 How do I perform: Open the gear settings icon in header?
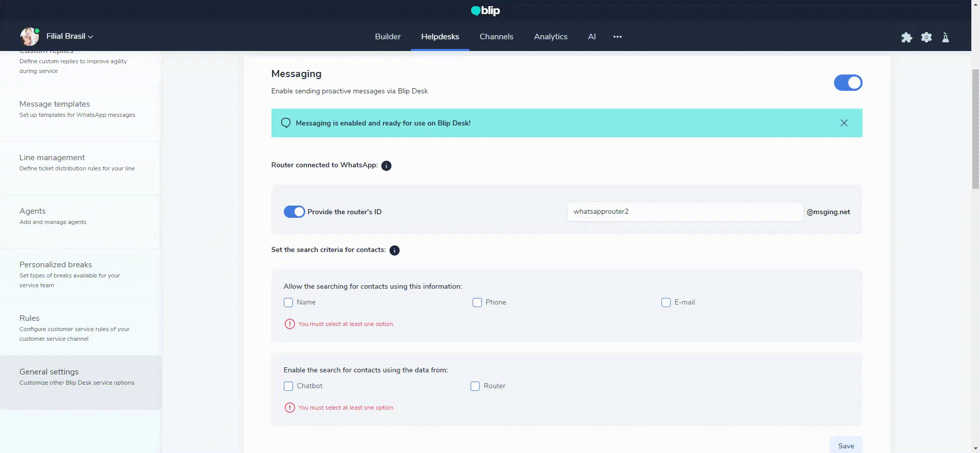pos(926,37)
